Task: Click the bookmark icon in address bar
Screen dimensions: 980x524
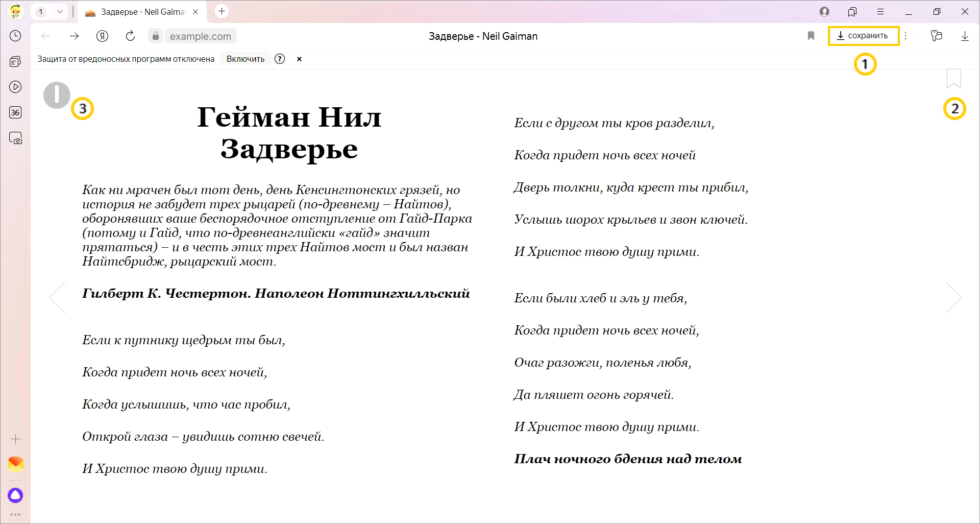Action: click(811, 36)
